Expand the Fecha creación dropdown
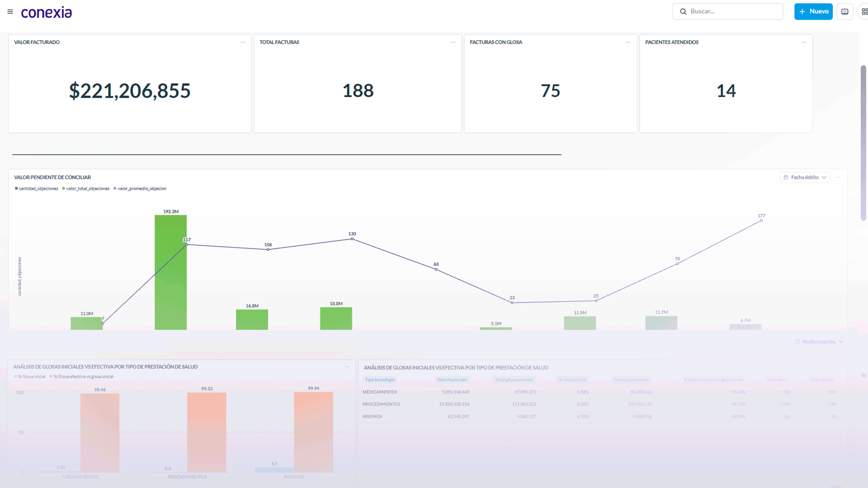868x488 pixels. (819, 342)
